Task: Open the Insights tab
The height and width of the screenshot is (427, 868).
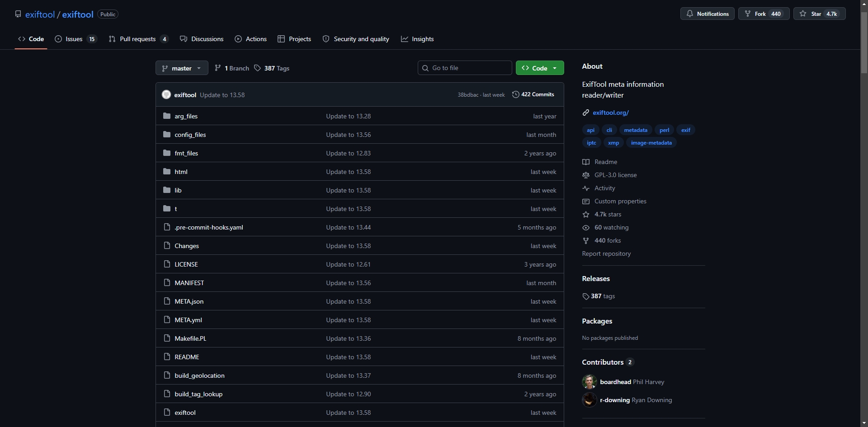Action: coord(417,39)
